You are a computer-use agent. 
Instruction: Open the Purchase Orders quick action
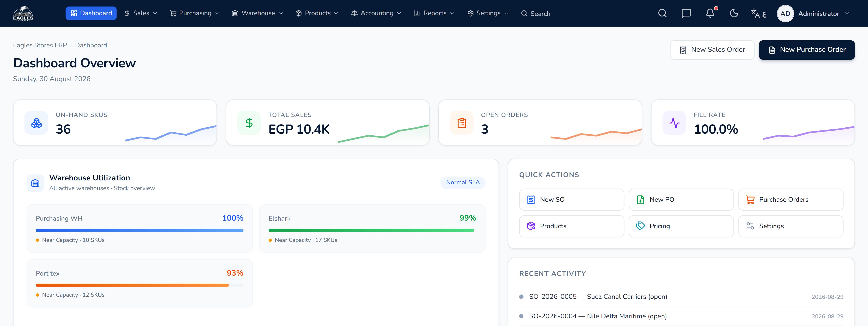coord(791,200)
